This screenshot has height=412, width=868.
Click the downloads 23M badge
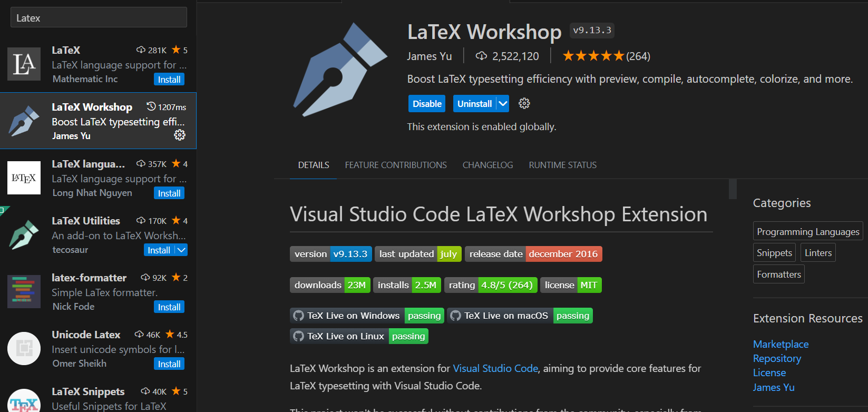(330, 285)
